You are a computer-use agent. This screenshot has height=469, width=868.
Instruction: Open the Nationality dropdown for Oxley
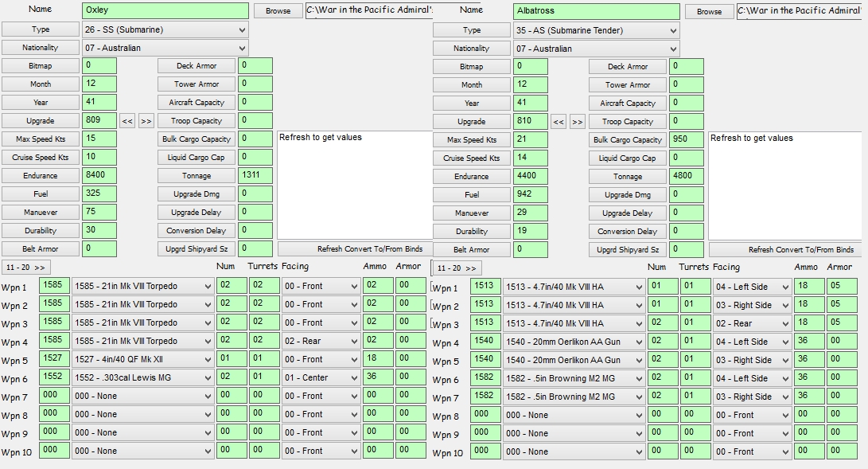[165, 48]
